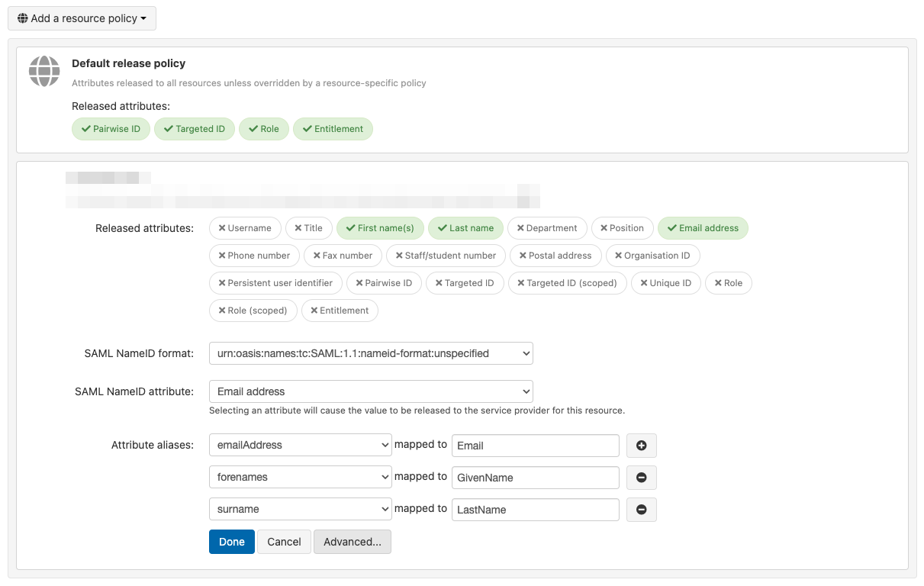Click the globe icon on Default release policy
The width and height of the screenshot is (924, 586).
click(43, 71)
